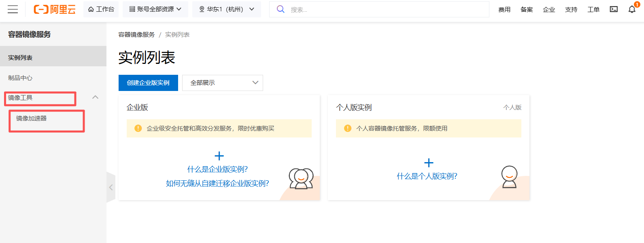This screenshot has height=243, width=644.
Task: Expand the 账号全部资源 dropdown
Action: pyautogui.click(x=155, y=9)
